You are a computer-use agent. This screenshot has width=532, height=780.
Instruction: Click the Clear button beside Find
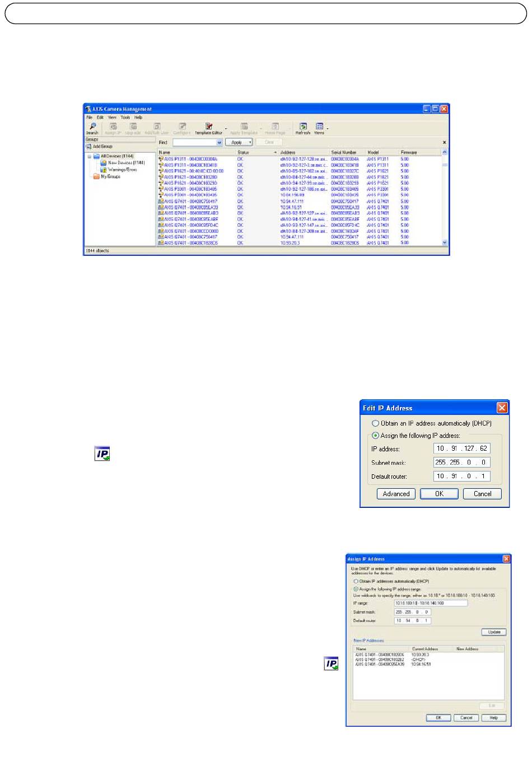[269, 143]
